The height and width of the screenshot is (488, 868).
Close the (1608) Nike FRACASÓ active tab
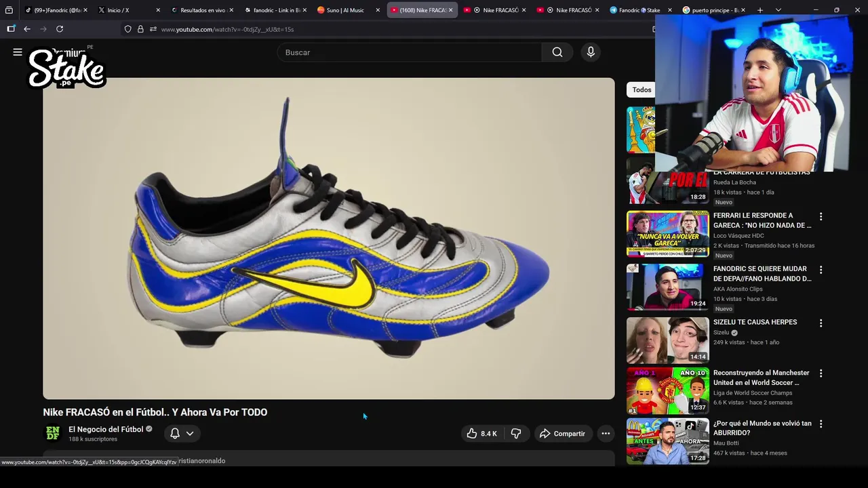click(450, 10)
